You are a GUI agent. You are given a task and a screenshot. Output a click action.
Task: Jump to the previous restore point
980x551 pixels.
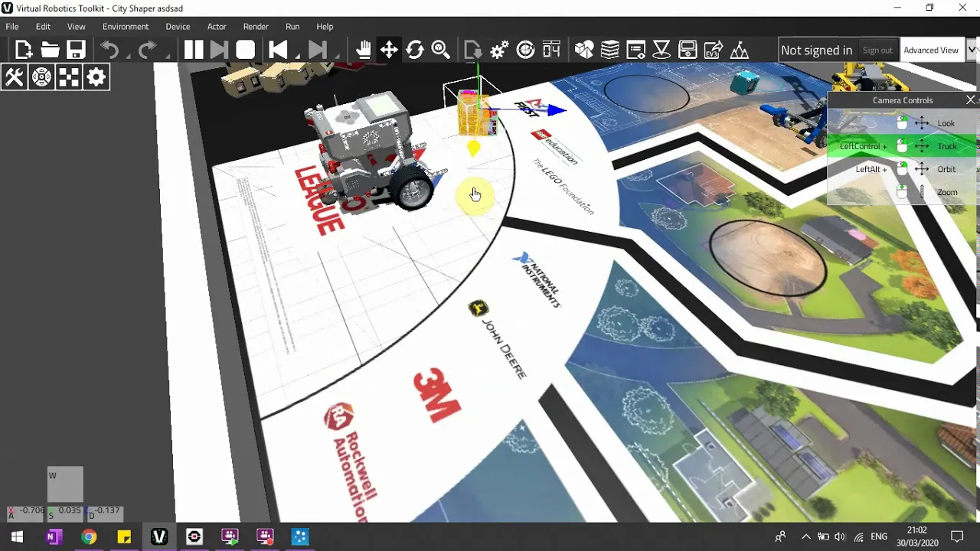click(277, 51)
